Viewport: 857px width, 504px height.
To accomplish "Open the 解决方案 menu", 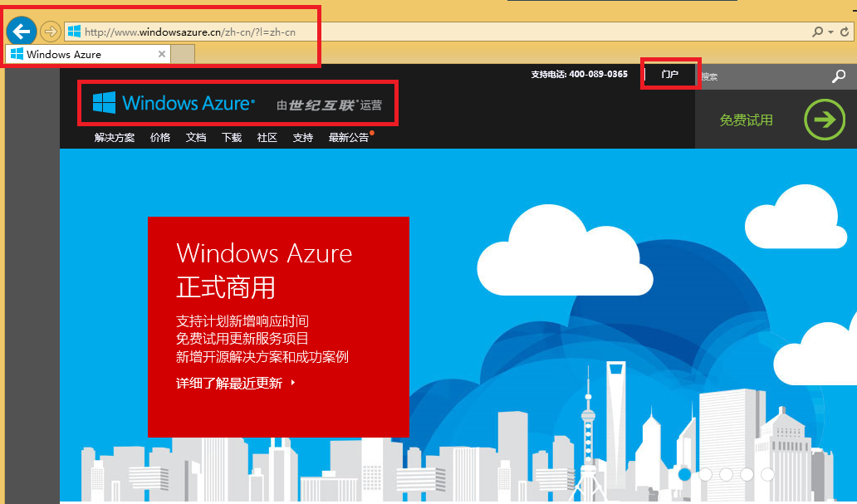I will [115, 138].
